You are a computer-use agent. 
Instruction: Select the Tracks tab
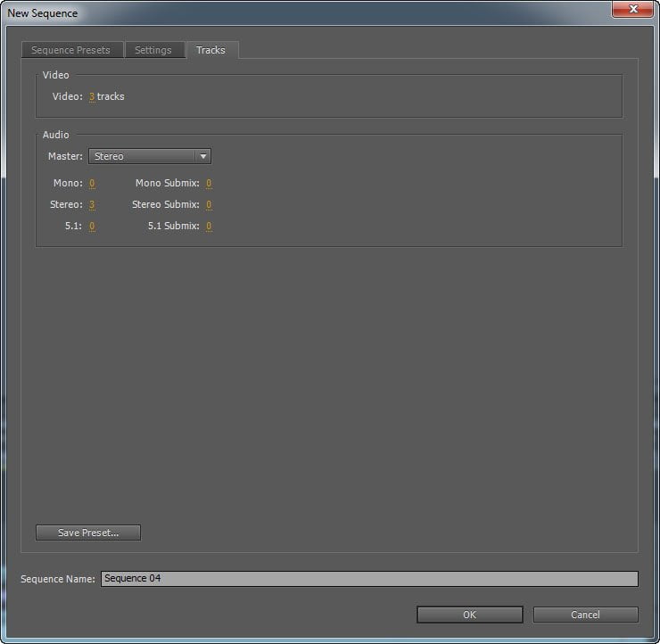click(211, 50)
